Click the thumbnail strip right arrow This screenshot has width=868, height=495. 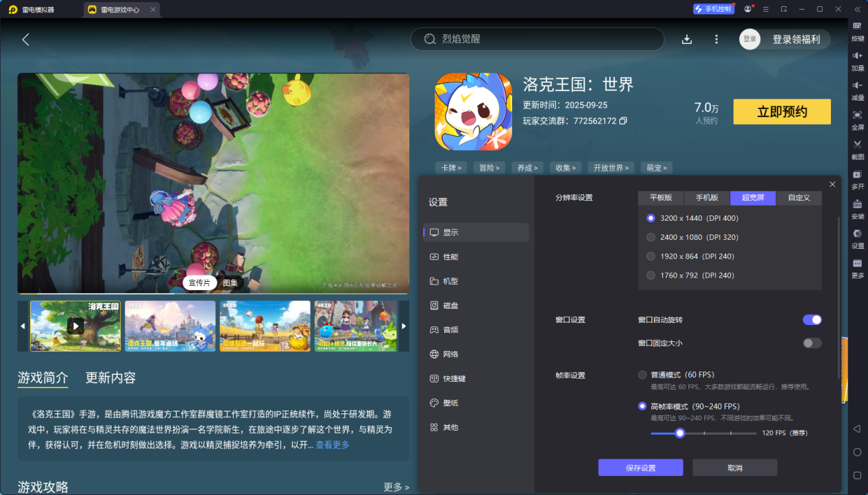tap(404, 326)
